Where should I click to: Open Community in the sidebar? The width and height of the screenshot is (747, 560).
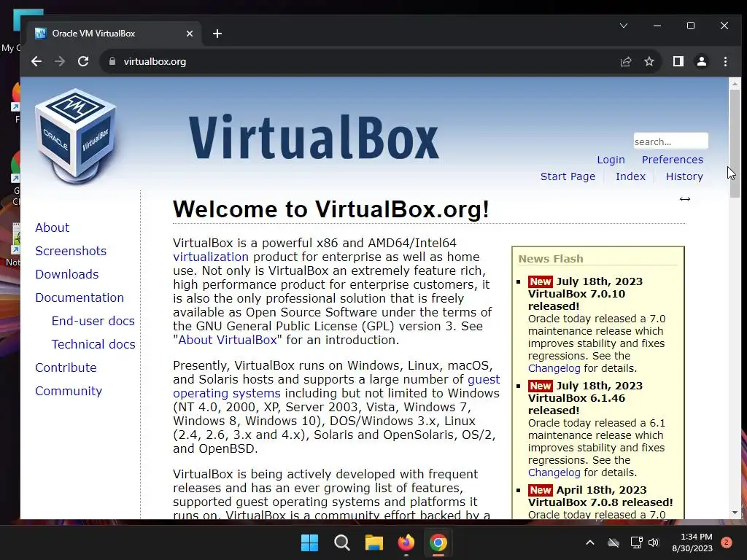[69, 391]
